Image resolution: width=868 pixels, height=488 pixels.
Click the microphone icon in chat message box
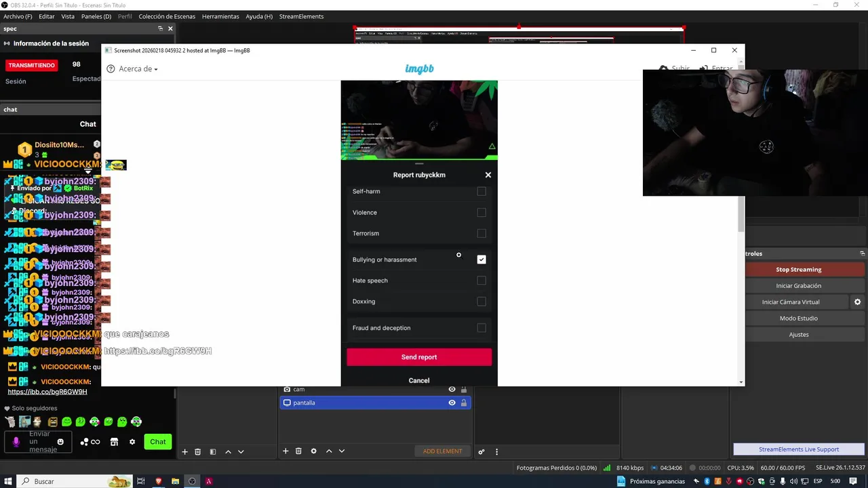[x=16, y=442]
